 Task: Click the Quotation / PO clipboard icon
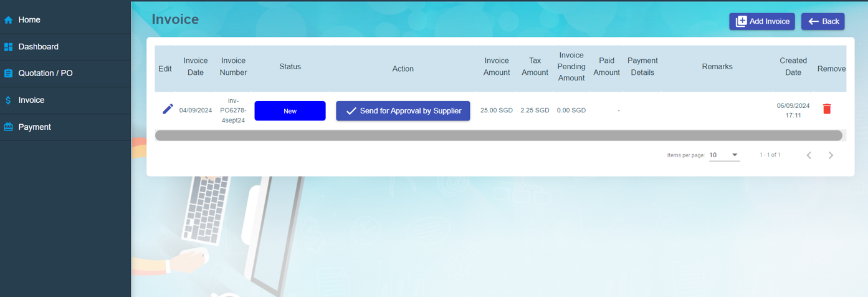8,74
